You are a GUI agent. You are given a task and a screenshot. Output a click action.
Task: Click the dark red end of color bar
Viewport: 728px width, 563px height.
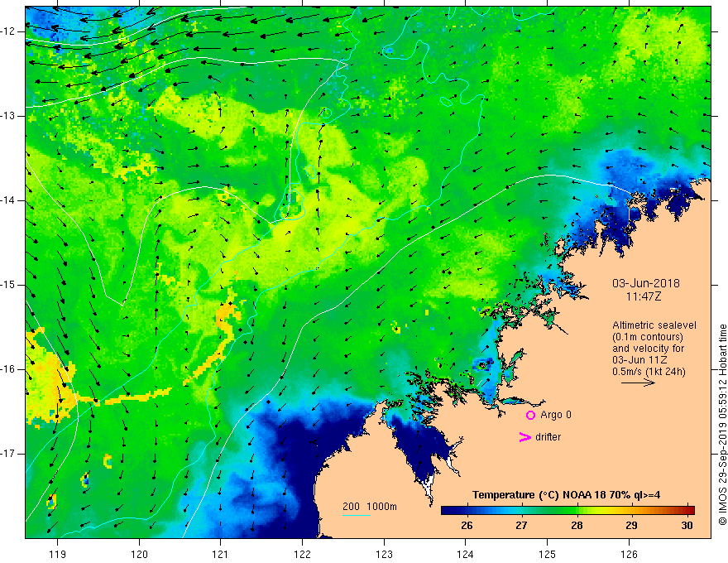click(x=691, y=510)
